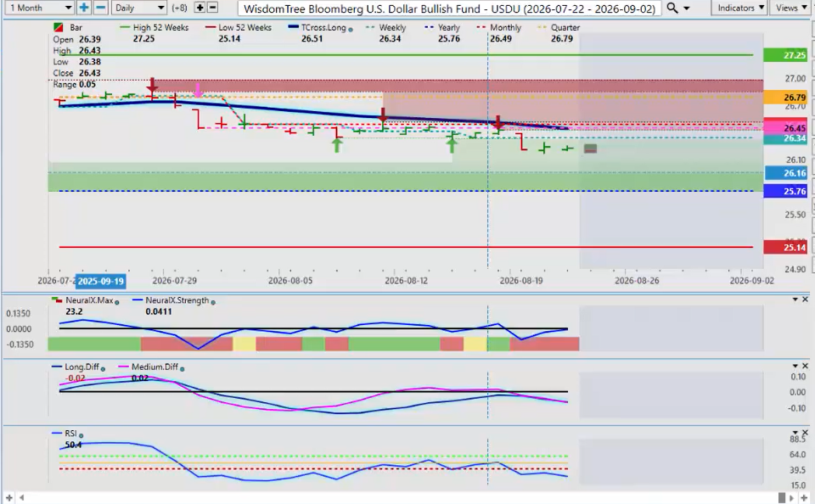Click the red 25.14 price label
Viewport: 815px width, 504px height.
point(784,247)
